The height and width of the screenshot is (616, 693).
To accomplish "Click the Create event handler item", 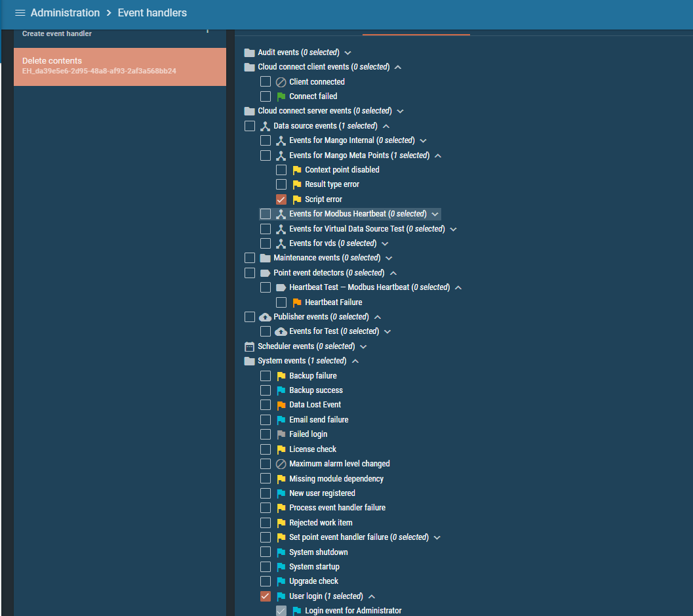I will coord(57,33).
